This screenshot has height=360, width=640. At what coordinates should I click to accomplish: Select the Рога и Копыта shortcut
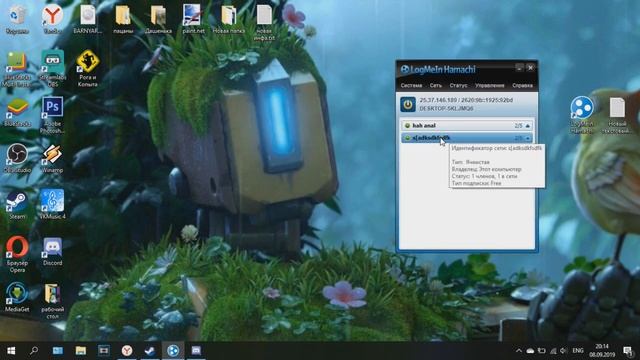(x=88, y=69)
